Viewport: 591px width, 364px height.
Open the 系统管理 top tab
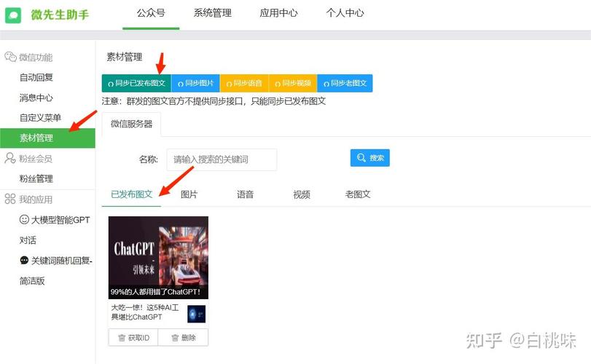[x=213, y=13]
